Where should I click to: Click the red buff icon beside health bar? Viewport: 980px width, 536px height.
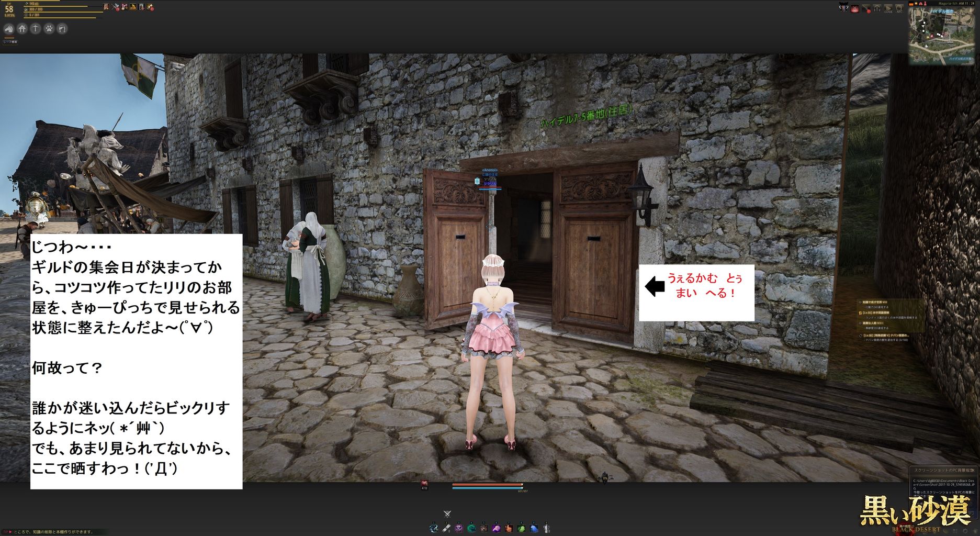click(424, 483)
